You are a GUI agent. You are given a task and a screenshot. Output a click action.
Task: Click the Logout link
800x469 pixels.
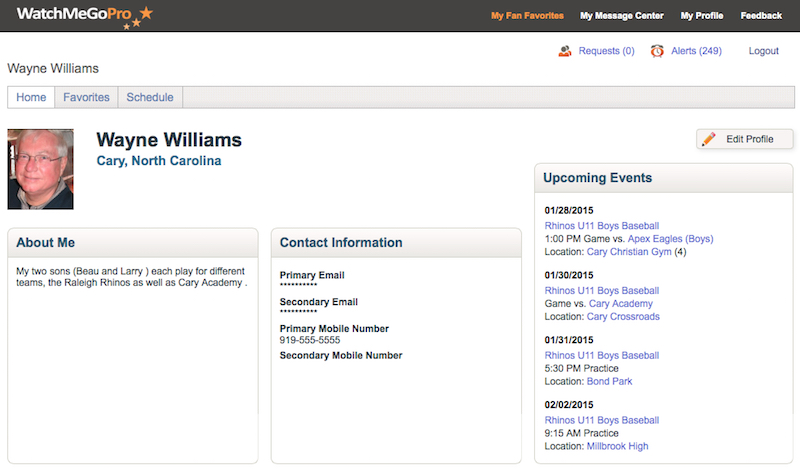pyautogui.click(x=763, y=51)
